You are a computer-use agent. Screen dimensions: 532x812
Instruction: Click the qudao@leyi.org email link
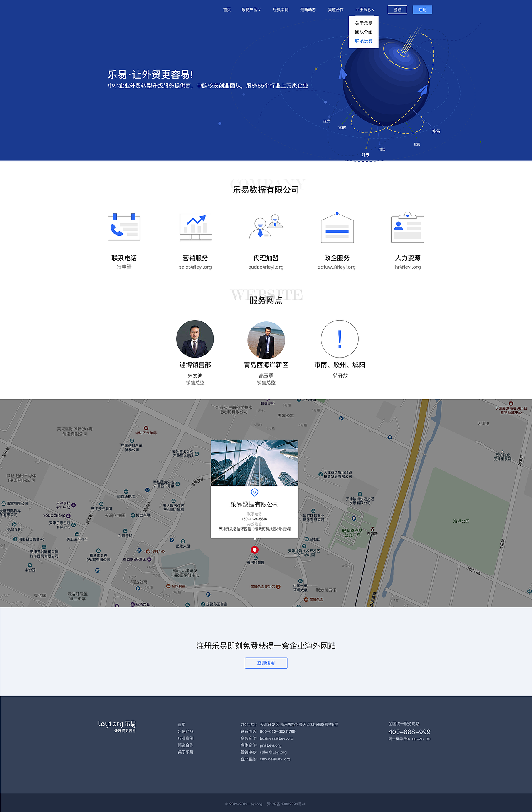point(266,267)
